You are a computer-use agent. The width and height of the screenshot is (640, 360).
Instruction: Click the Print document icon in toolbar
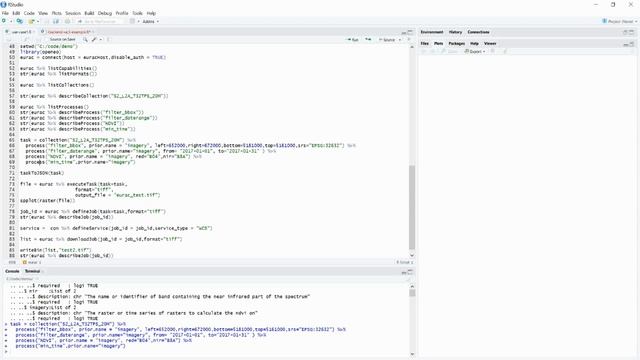67,21
